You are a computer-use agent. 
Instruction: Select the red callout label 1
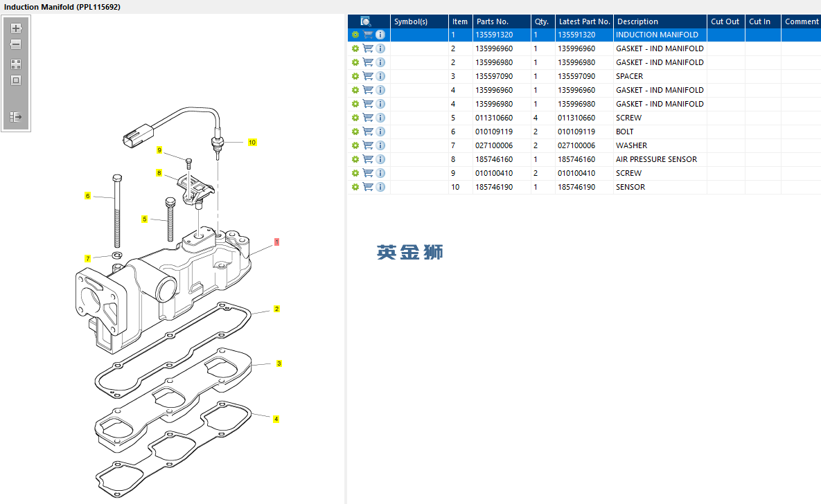point(276,242)
